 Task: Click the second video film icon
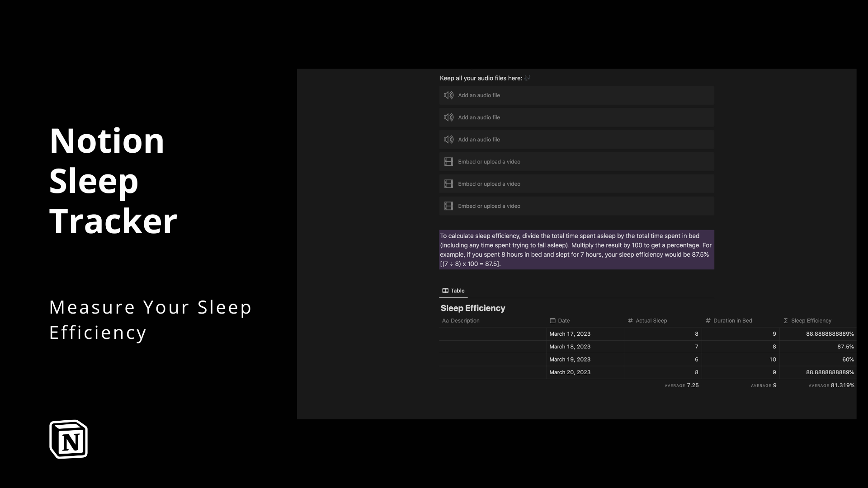(448, 184)
